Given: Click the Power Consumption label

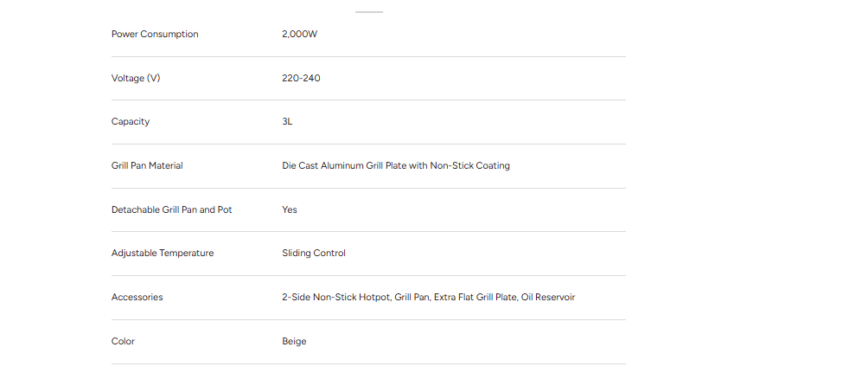Looking at the screenshot, I should pyautogui.click(x=155, y=34).
